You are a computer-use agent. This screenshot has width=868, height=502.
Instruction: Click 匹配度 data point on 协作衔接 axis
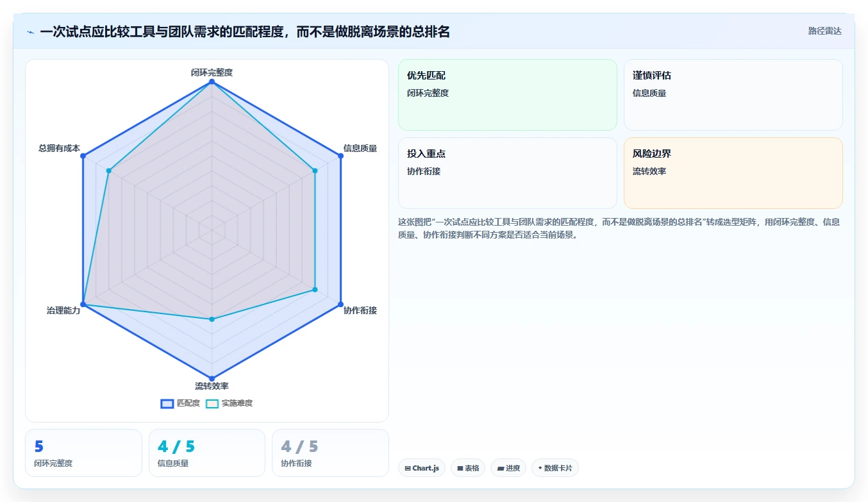[x=340, y=304]
